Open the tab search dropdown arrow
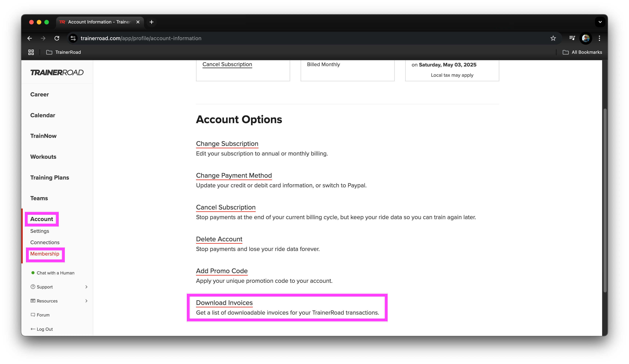This screenshot has width=629, height=364. [600, 22]
